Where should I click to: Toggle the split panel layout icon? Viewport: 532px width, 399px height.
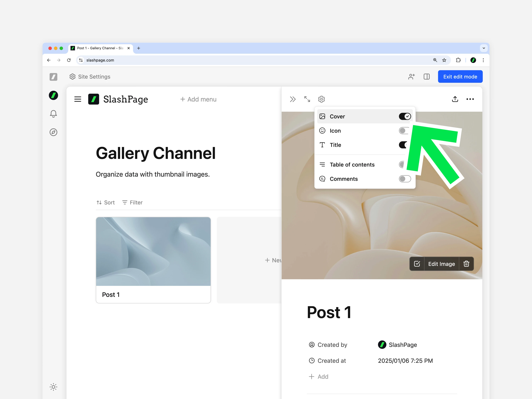tap(427, 77)
